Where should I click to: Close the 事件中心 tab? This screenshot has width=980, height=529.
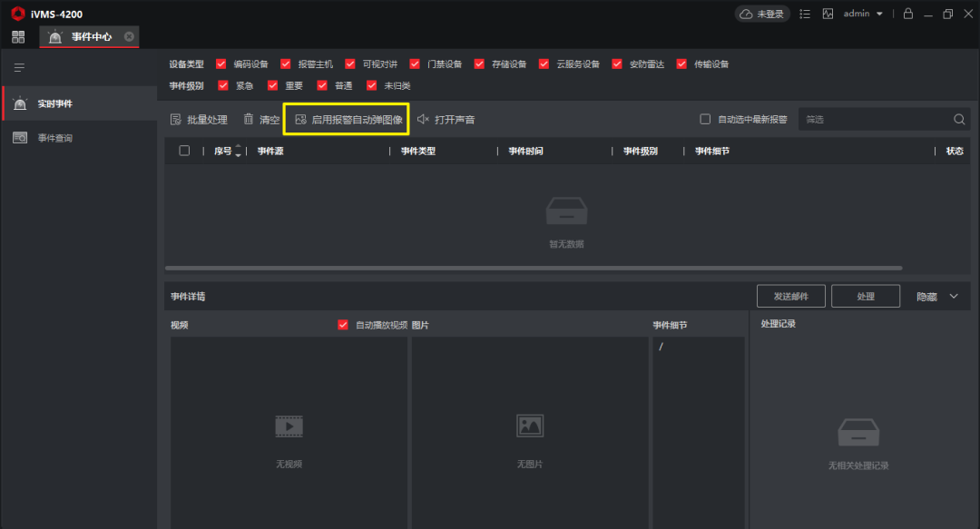point(129,37)
